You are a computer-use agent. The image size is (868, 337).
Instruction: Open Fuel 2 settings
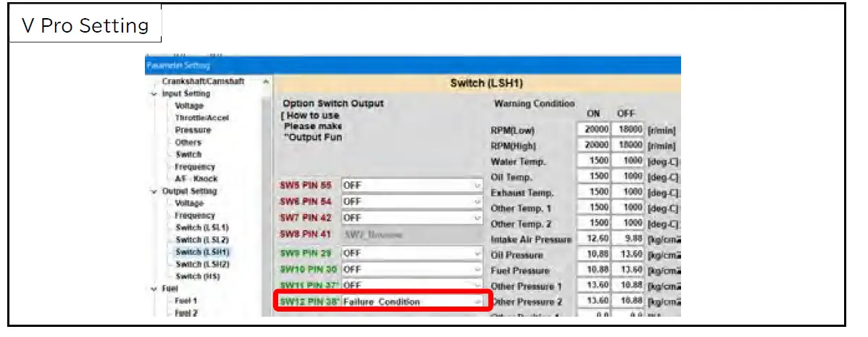pos(186,312)
